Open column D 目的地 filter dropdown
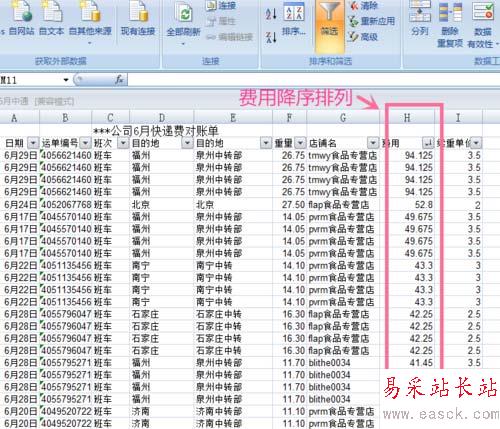 pyautogui.click(x=187, y=143)
